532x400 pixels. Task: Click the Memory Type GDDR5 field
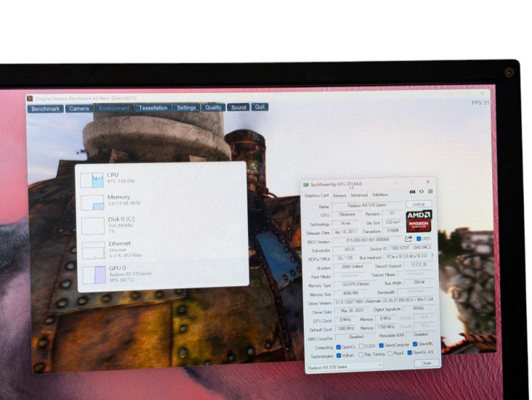coord(356,284)
